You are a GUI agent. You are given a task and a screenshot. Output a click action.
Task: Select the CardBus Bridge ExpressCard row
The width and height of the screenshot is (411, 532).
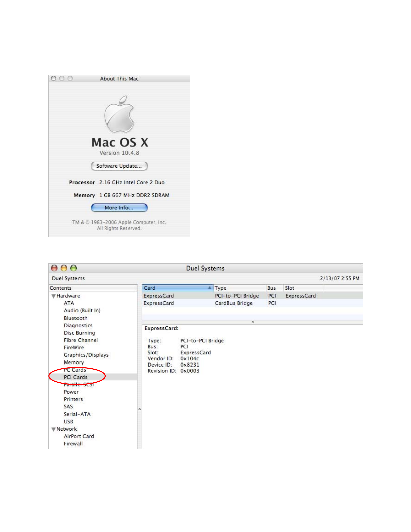click(234, 303)
